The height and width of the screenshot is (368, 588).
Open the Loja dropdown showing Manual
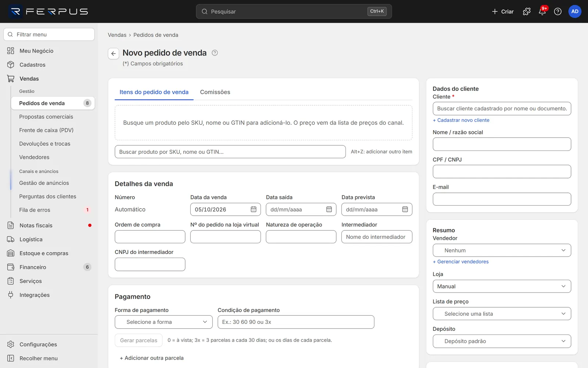point(502,286)
